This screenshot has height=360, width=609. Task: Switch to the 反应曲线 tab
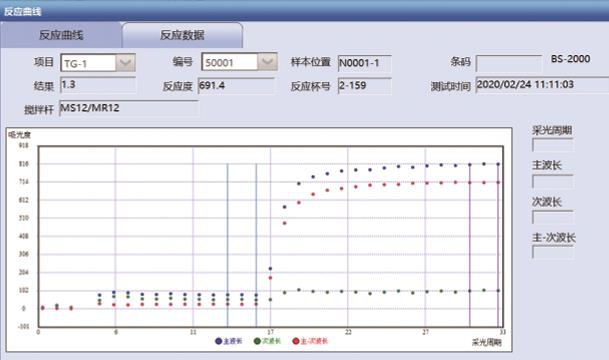[x=61, y=35]
